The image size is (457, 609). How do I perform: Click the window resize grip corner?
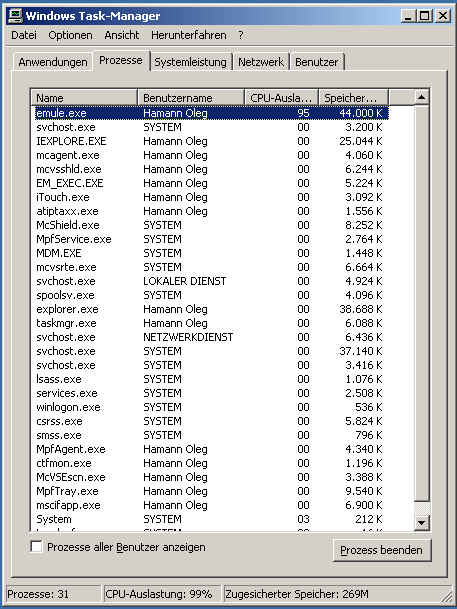[448, 597]
